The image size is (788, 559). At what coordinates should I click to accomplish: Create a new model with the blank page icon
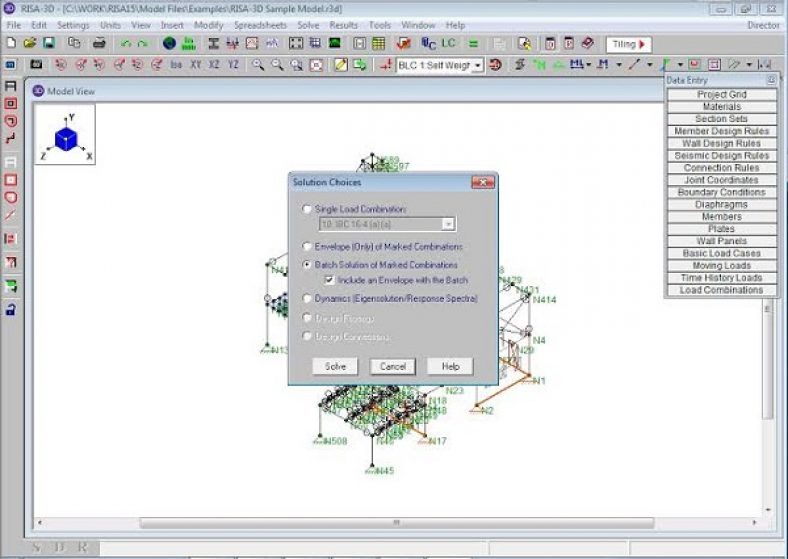click(x=11, y=44)
